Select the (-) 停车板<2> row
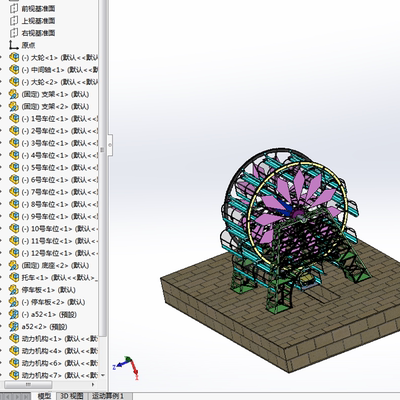This screenshot has height=400, width=400. tap(47, 302)
